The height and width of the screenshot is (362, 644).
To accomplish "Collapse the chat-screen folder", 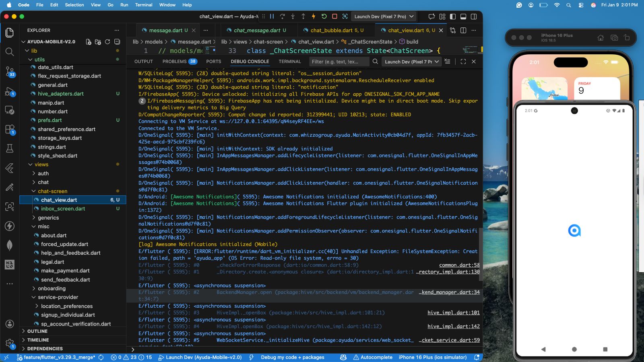I will pyautogui.click(x=52, y=191).
